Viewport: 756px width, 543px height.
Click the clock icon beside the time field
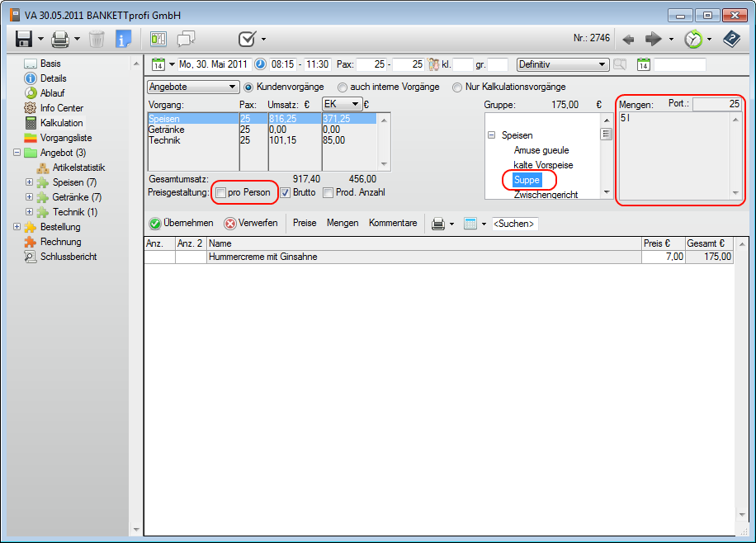coord(260,64)
